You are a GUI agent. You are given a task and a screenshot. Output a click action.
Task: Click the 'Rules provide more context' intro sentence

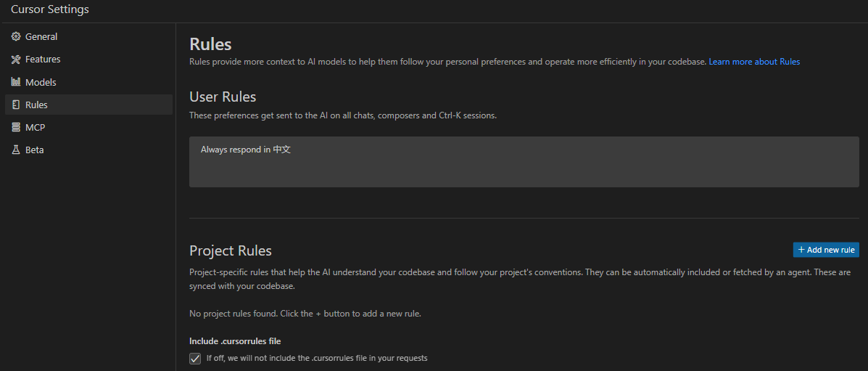(x=448, y=62)
